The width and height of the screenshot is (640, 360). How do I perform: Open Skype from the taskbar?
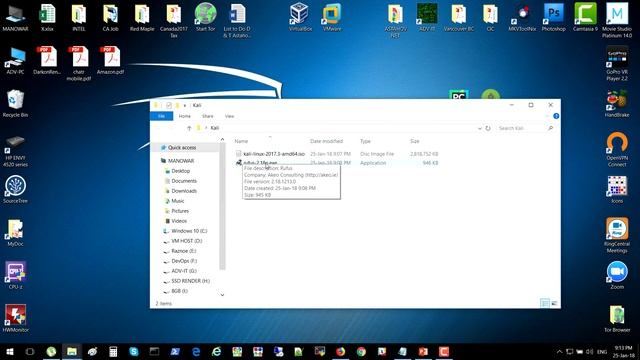(x=134, y=351)
